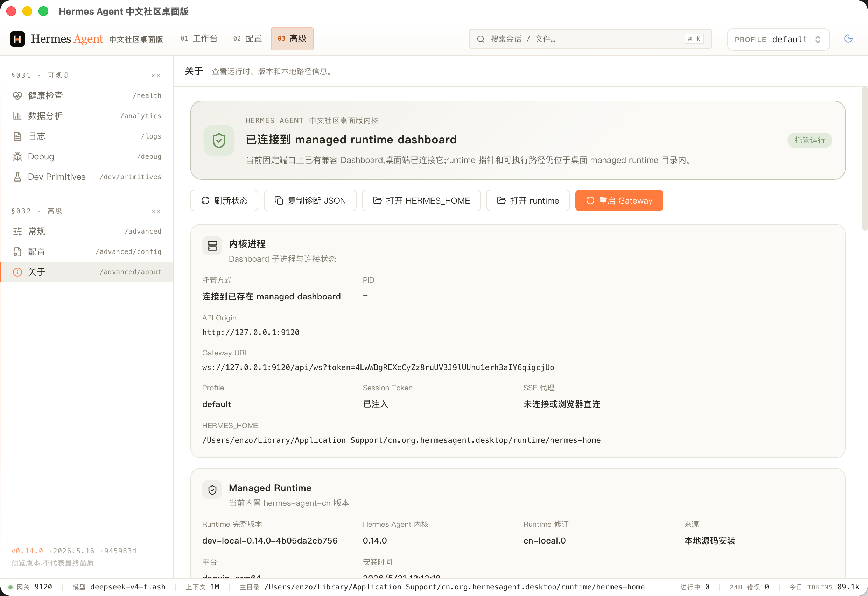Click the green gateway status dot
The width and height of the screenshot is (868, 596).
pyautogui.click(x=10, y=587)
